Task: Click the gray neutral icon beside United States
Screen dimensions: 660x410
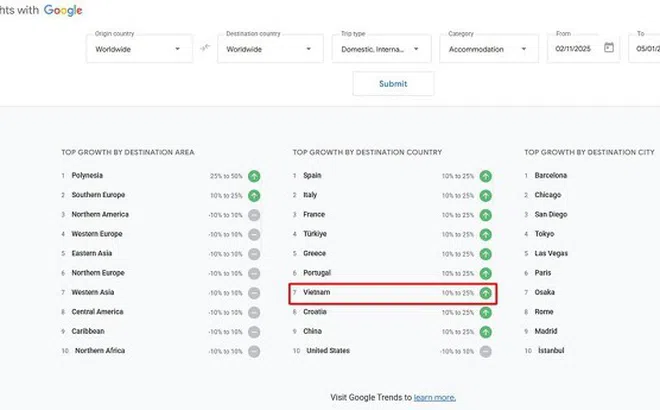Action: pyautogui.click(x=486, y=351)
